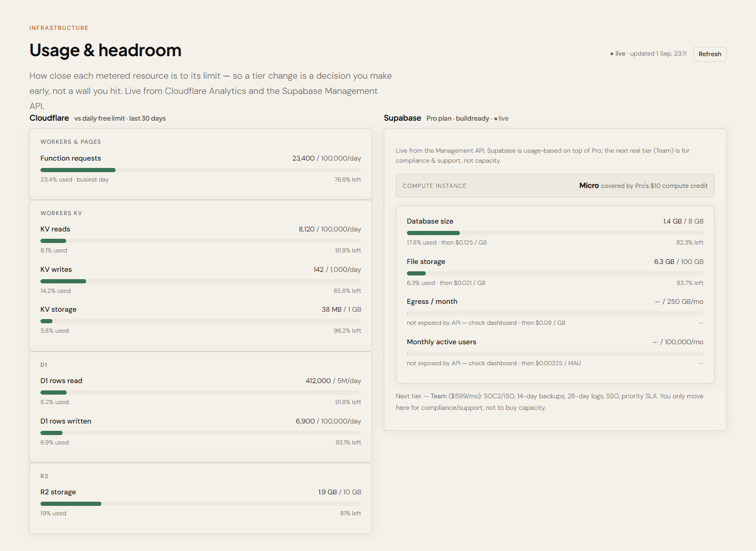756x551 pixels.
Task: Click the "— / 100,000/mo" value
Action: tap(678, 342)
